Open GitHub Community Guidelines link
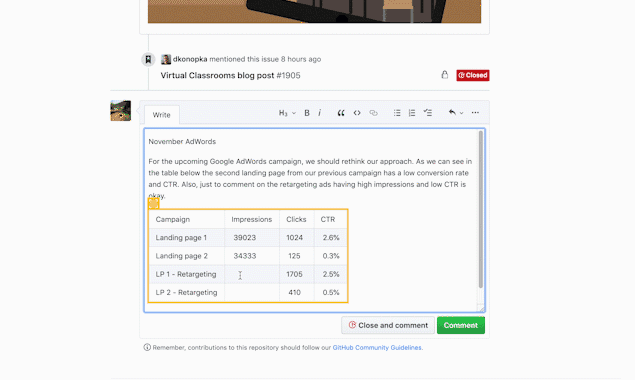Viewport: 635px width, 380px height. 377,348
